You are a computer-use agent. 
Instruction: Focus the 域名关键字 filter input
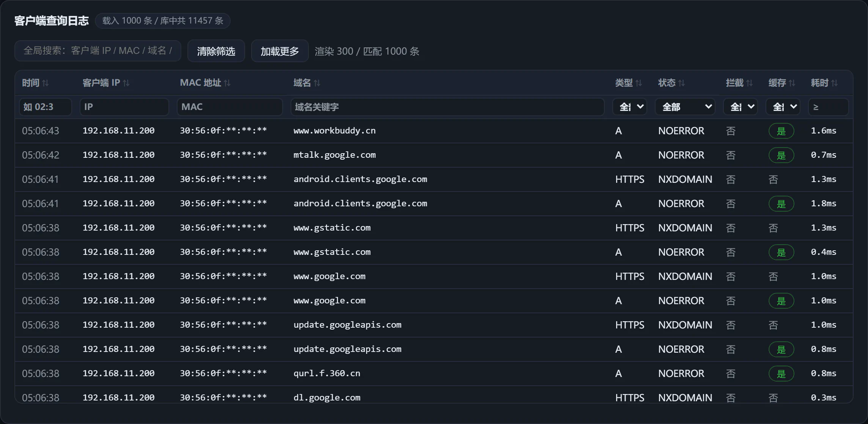pos(448,107)
